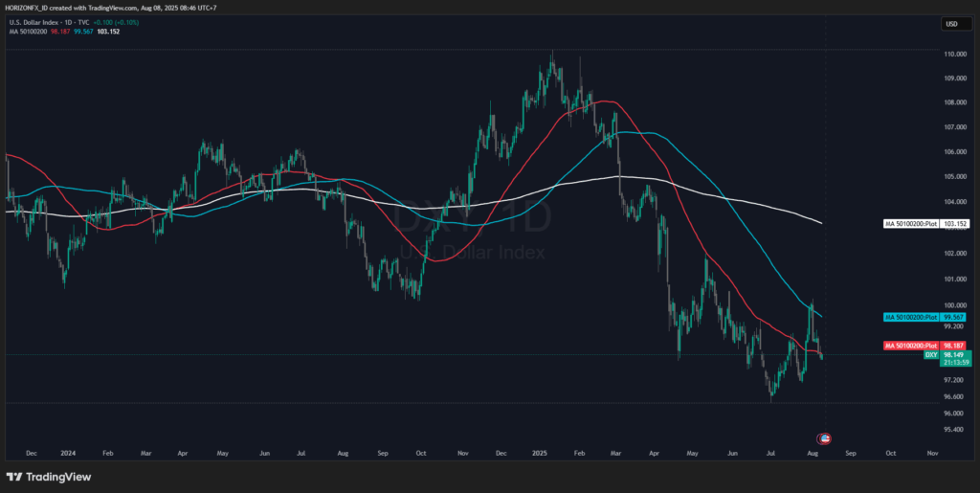Click the Nov label on time axis
Viewport: 980px width, 493px height.
pyautogui.click(x=931, y=451)
